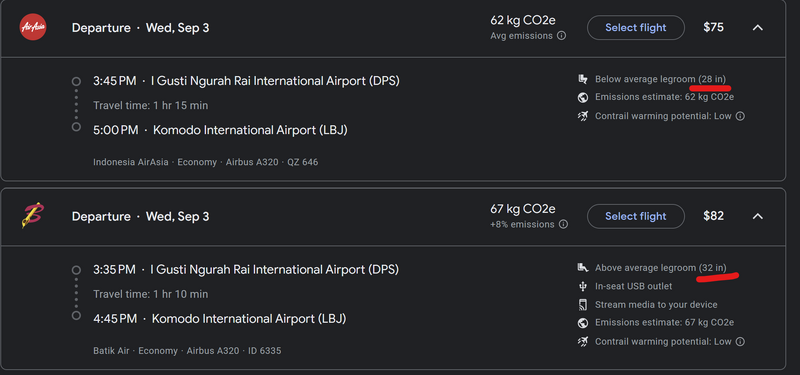Image resolution: width=800 pixels, height=375 pixels.
Task: Click Batik Air contrail warming potential info icon
Action: pyautogui.click(x=740, y=341)
